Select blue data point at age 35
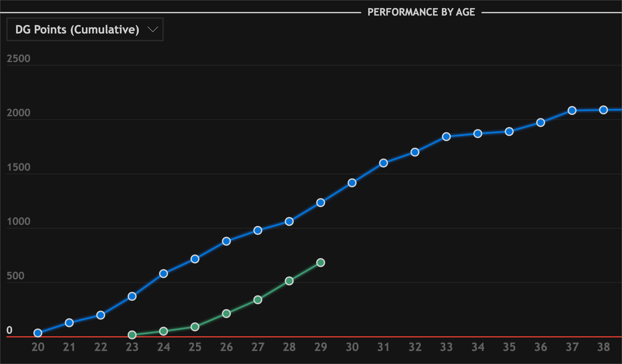Viewport: 622px width, 364px height. tap(509, 132)
